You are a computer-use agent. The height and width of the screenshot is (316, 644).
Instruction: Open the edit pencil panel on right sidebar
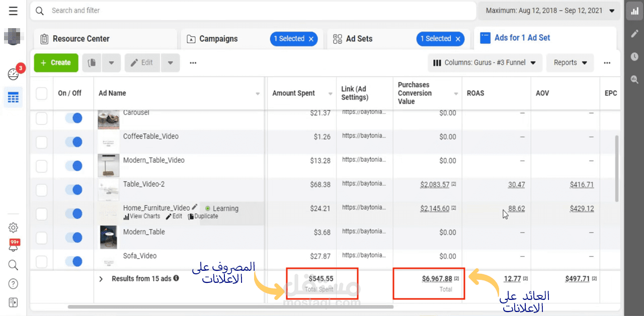point(634,34)
